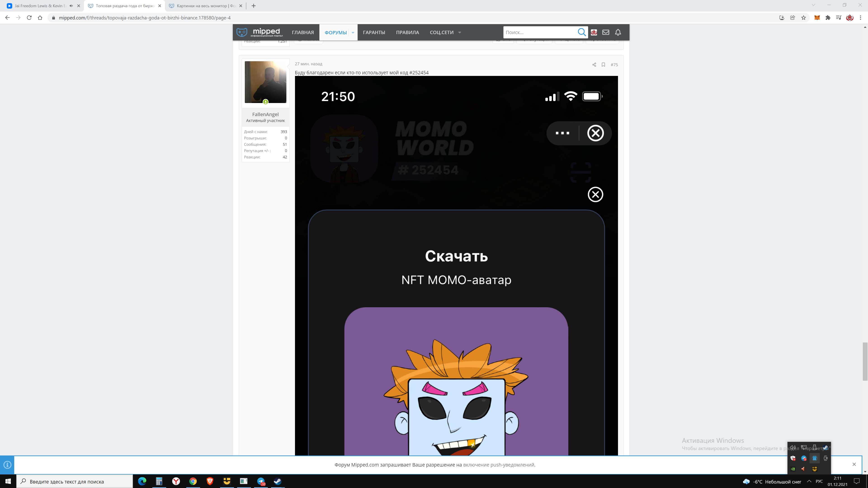Open the ГАРАНТЫ menu item
The width and height of the screenshot is (868, 488).
tap(374, 32)
